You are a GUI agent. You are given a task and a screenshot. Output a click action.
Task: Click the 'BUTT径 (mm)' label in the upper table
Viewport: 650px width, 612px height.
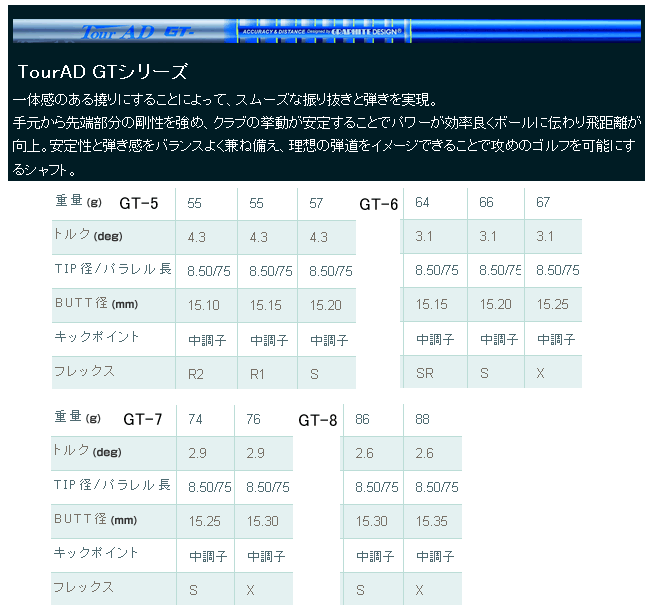[96, 303]
